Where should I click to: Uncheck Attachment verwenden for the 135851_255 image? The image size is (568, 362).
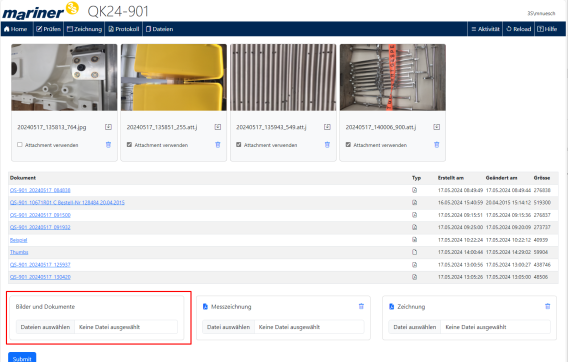[x=129, y=145]
